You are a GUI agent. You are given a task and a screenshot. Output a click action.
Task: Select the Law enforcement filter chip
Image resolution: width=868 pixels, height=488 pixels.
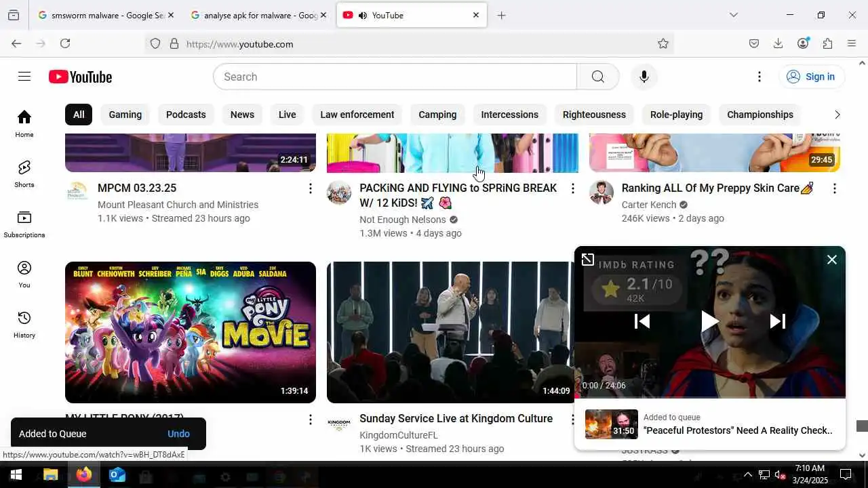pos(357,115)
